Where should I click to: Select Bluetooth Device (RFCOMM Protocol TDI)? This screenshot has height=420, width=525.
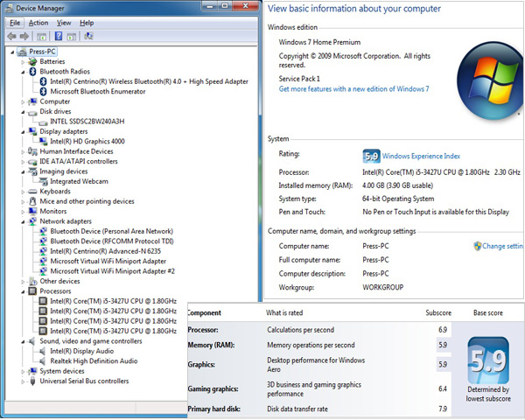coord(112,241)
